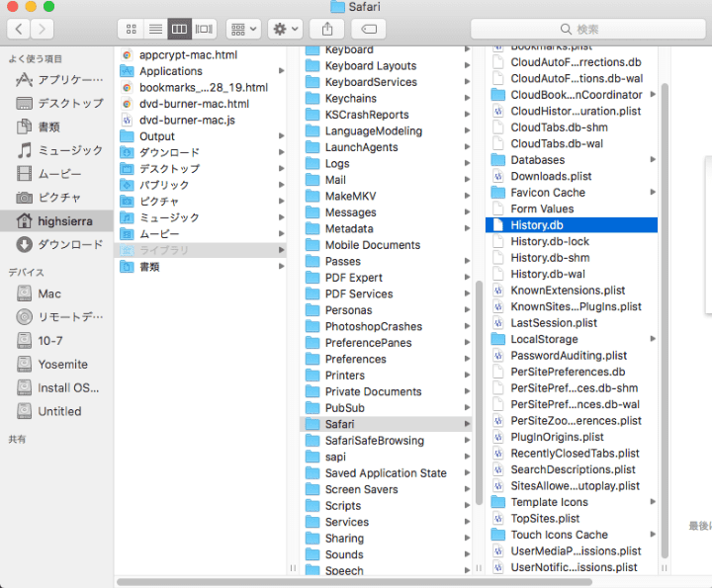712x588 pixels.
Task: Switch to column view
Action: (179, 29)
